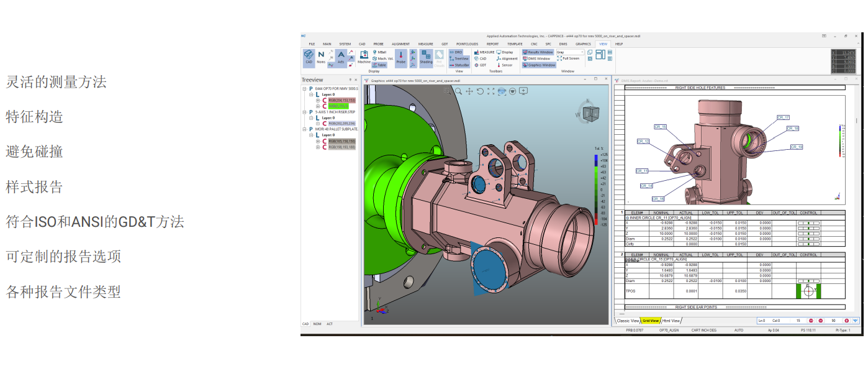Pin the Treeview panel
This screenshot has width=868, height=389.
coord(350,80)
